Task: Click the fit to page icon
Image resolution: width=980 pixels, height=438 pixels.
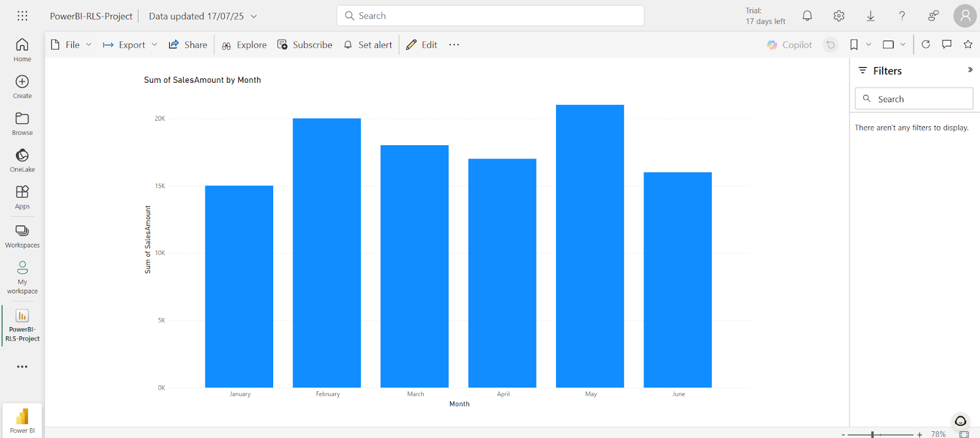Action: [x=964, y=434]
